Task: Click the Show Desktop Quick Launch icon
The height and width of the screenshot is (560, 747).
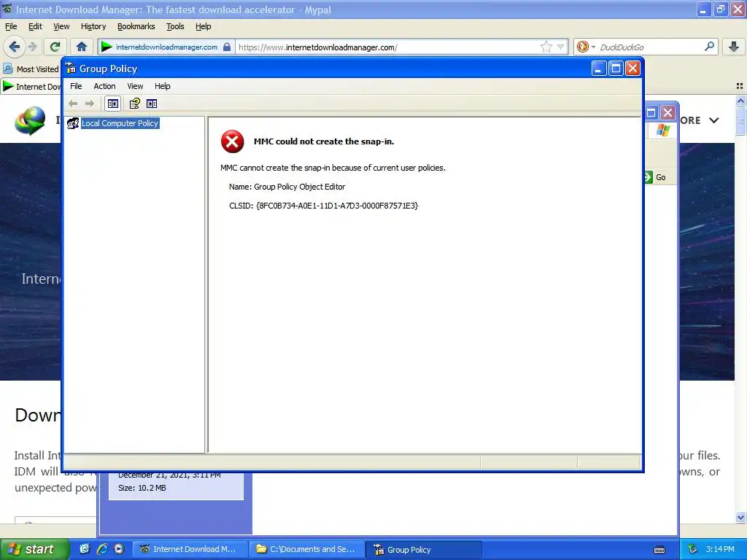Action: 85,549
